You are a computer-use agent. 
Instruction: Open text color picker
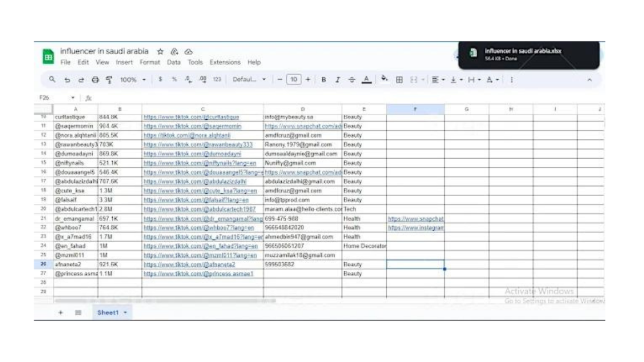click(x=367, y=80)
